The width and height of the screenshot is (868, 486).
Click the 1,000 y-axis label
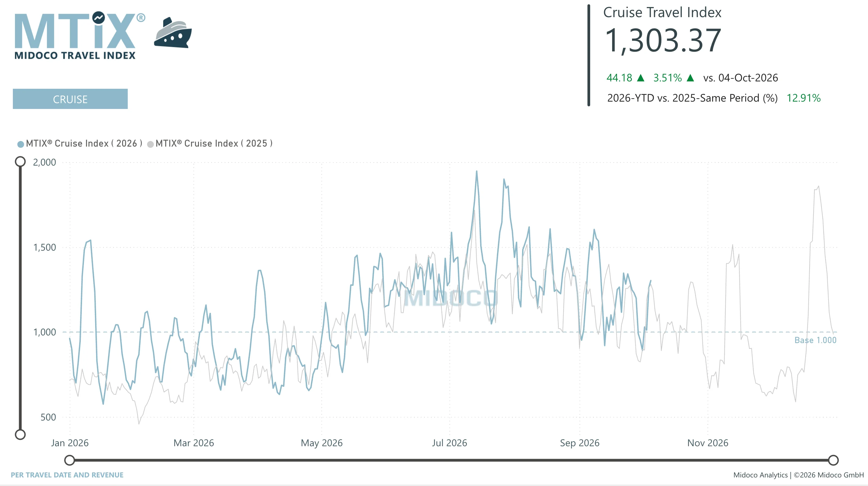[44, 332]
